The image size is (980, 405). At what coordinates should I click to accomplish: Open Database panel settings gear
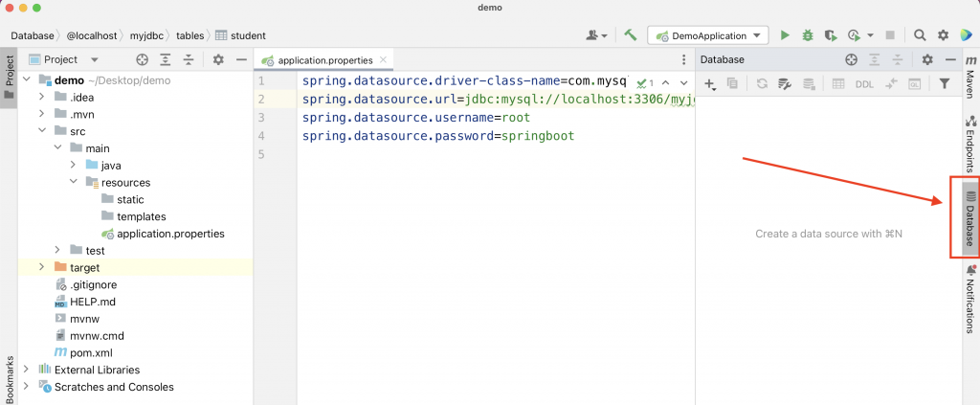(x=927, y=59)
